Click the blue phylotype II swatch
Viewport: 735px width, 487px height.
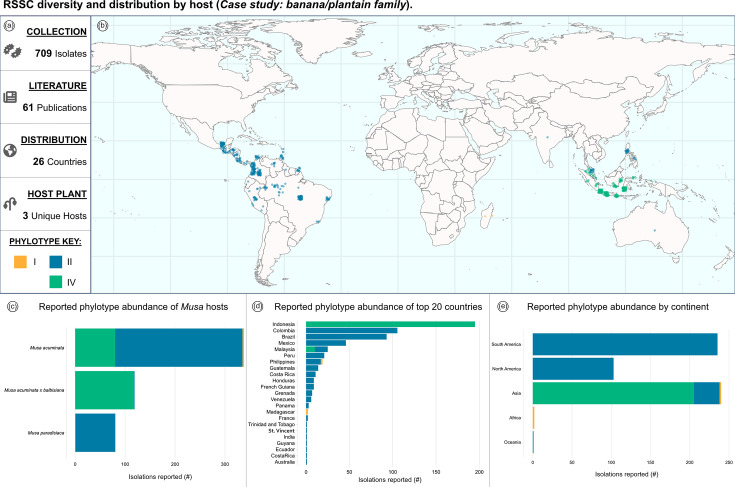[x=55, y=262]
